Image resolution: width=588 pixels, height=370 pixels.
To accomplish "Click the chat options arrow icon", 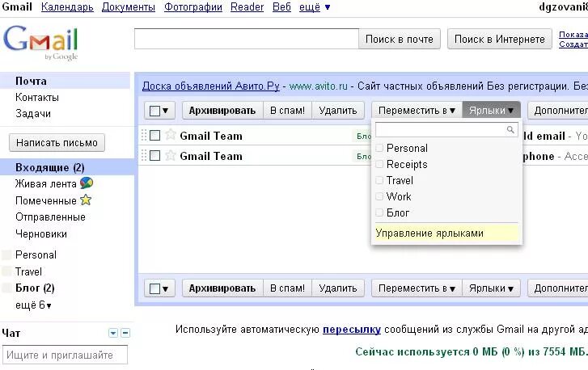I will point(113,333).
